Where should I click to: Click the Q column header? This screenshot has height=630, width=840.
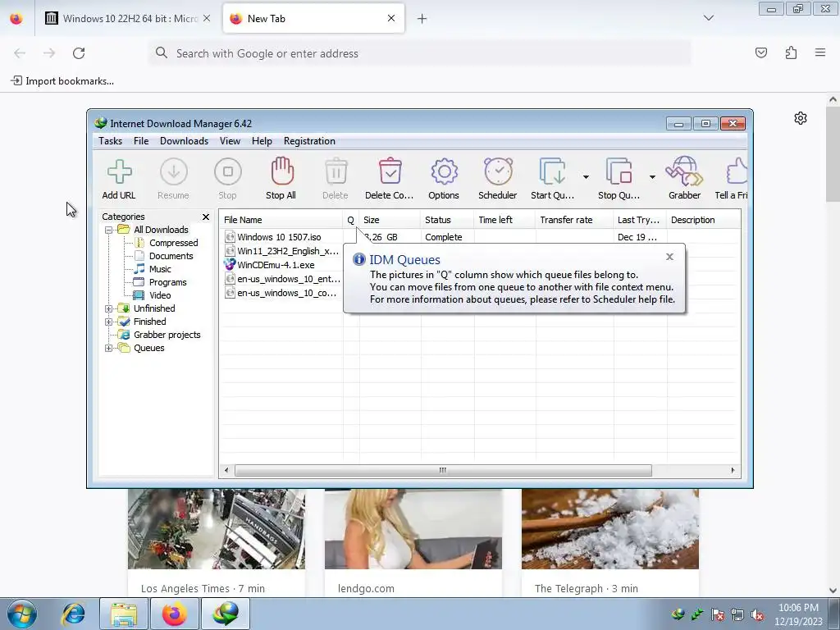coord(351,220)
